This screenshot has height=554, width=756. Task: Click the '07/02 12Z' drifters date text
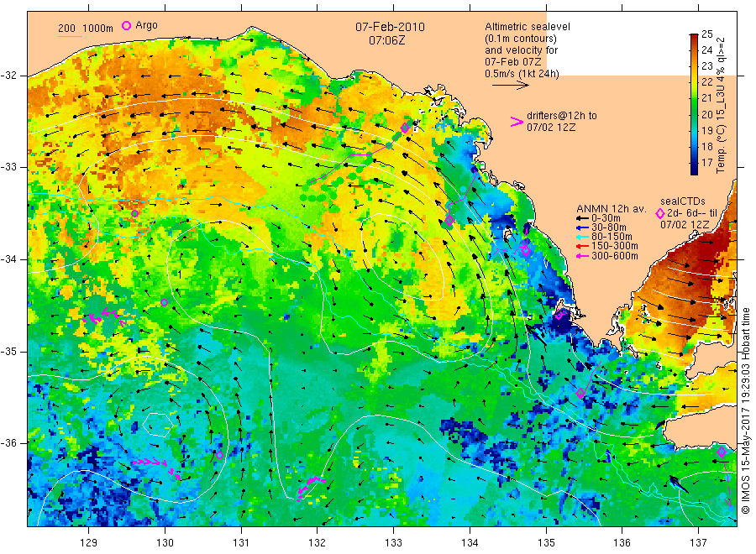coord(551,128)
